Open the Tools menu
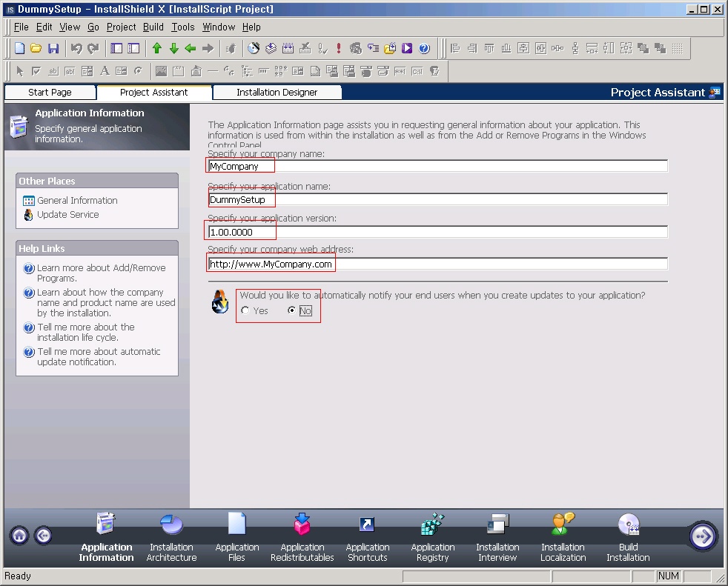Image resolution: width=728 pixels, height=586 pixels. pyautogui.click(x=183, y=27)
